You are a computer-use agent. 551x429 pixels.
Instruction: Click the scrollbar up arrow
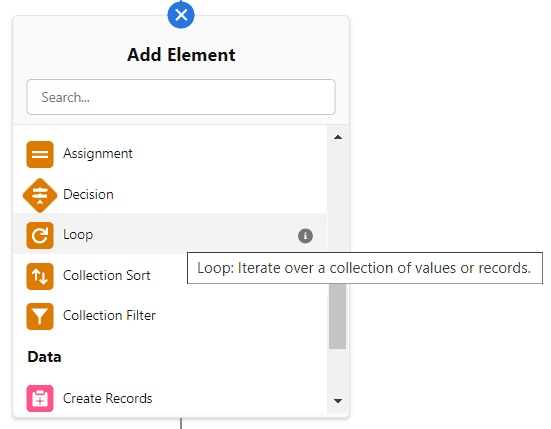[338, 137]
